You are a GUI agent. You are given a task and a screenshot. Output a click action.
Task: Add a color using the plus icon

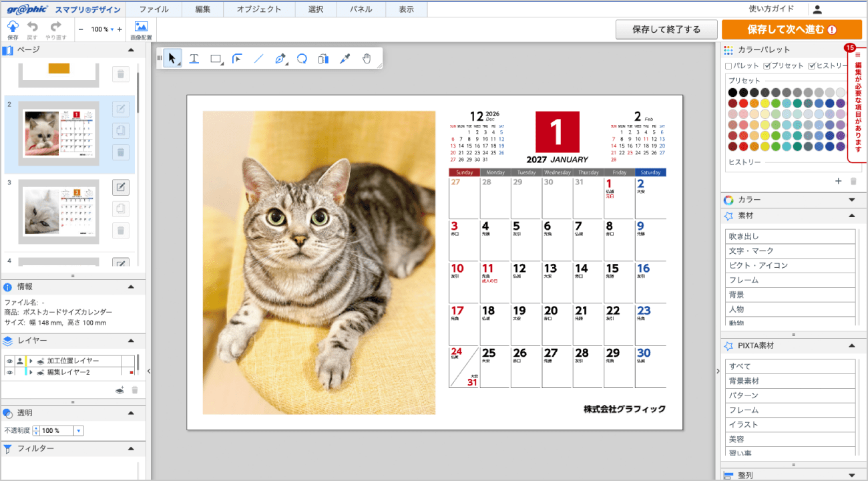(x=839, y=181)
